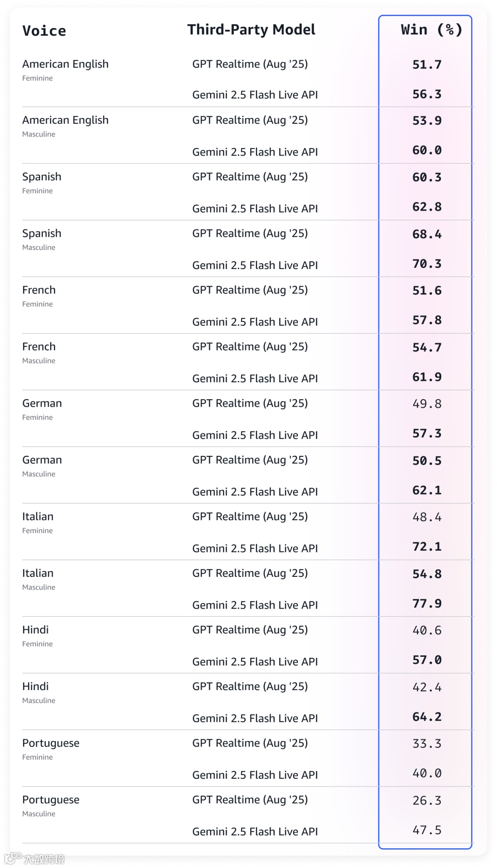Select the Hindi Masculine voice label
This screenshot has height=868, width=497.
point(35,686)
